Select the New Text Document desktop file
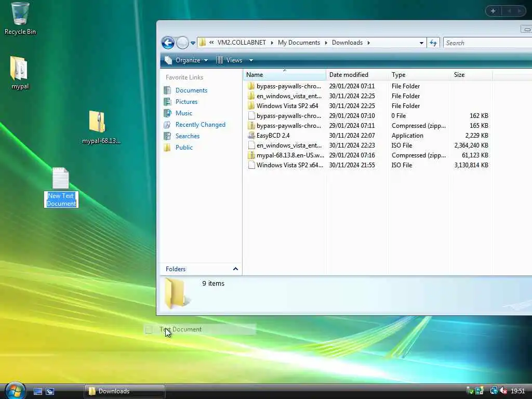 pyautogui.click(x=61, y=187)
